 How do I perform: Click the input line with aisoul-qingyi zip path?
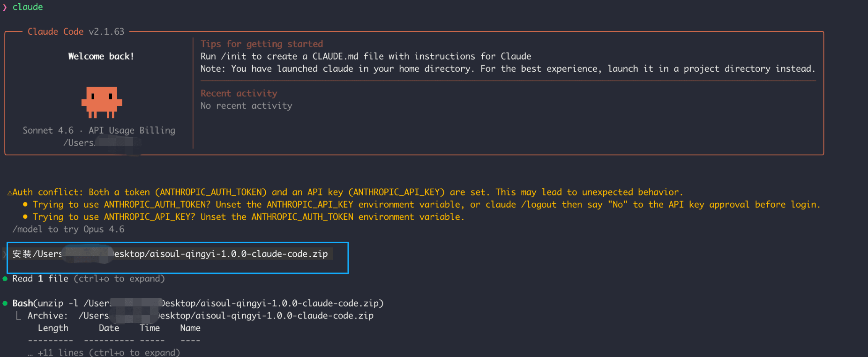tap(171, 254)
